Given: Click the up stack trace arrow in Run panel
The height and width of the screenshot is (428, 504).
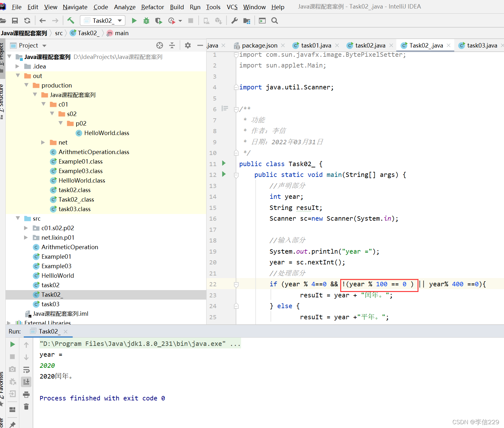Looking at the screenshot, I should (x=26, y=344).
